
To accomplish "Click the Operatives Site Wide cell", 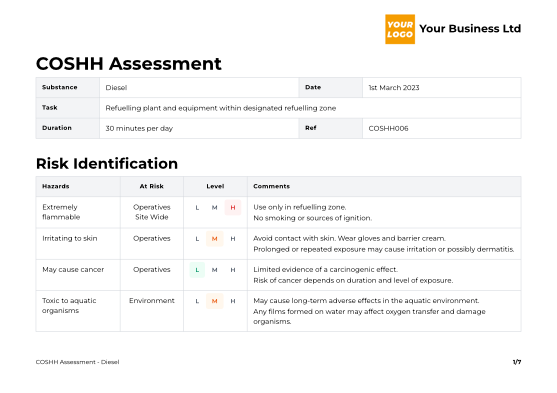I will click(x=152, y=212).
